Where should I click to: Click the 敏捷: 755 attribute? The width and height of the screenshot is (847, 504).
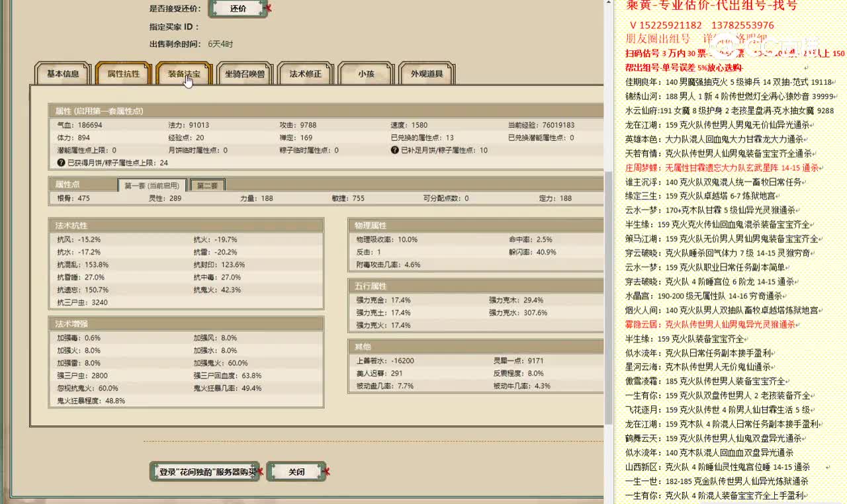348,198
